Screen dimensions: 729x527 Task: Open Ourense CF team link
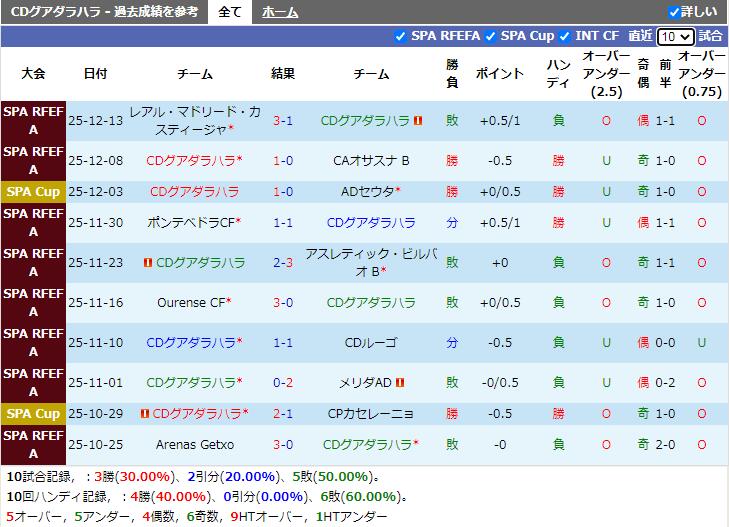(x=191, y=302)
